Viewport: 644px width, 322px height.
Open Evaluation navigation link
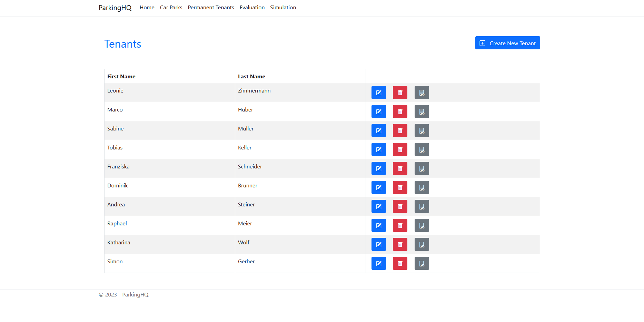click(x=252, y=8)
